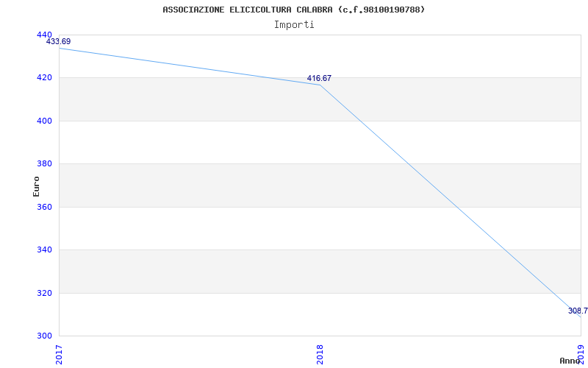Viewport: 588px width, 368px height.
Task: Click the 2018 x-axis label
Action: point(320,355)
